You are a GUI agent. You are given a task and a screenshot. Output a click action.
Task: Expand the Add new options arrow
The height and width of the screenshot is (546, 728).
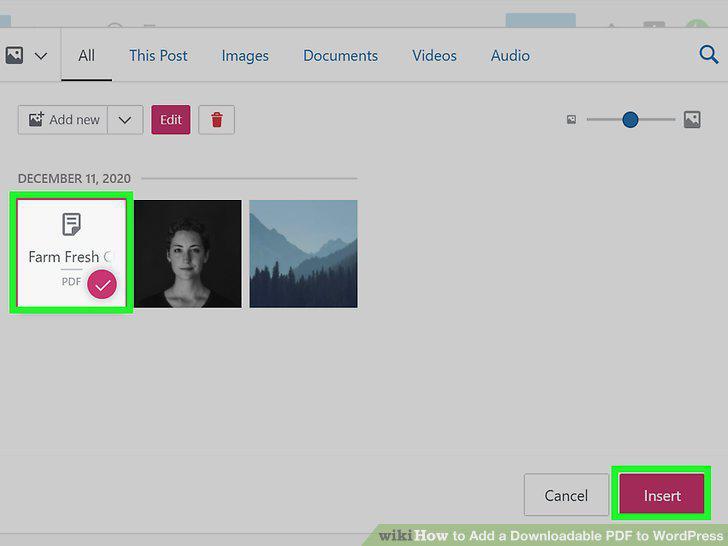pyautogui.click(x=125, y=120)
